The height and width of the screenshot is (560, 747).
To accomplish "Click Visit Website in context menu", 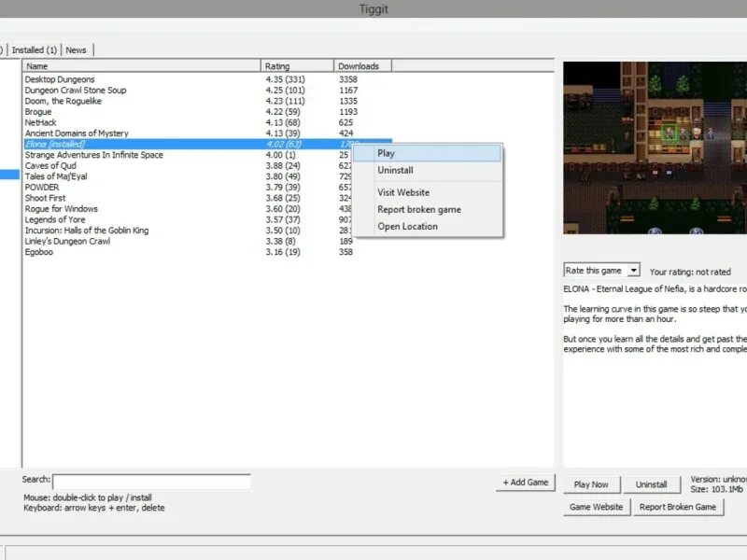I will pos(428,192).
